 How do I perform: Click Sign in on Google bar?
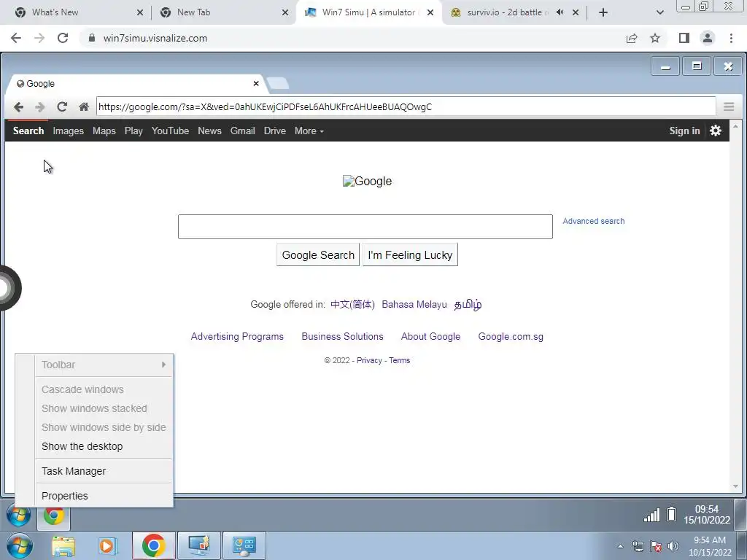click(684, 131)
